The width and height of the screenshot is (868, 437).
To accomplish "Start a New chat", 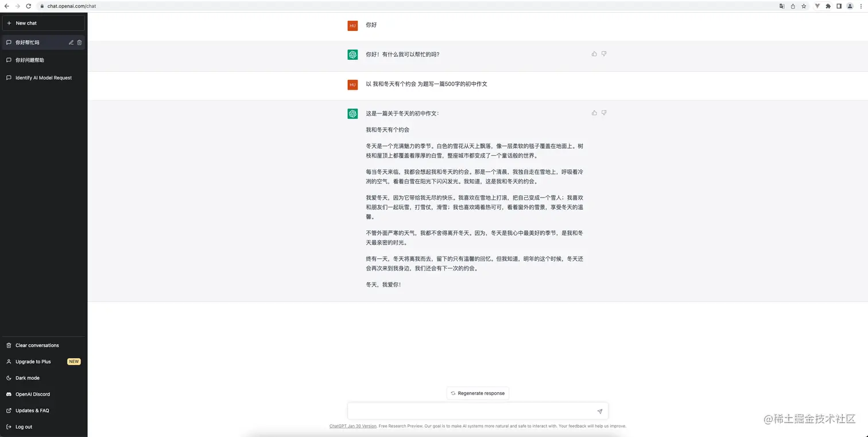I will (x=44, y=23).
